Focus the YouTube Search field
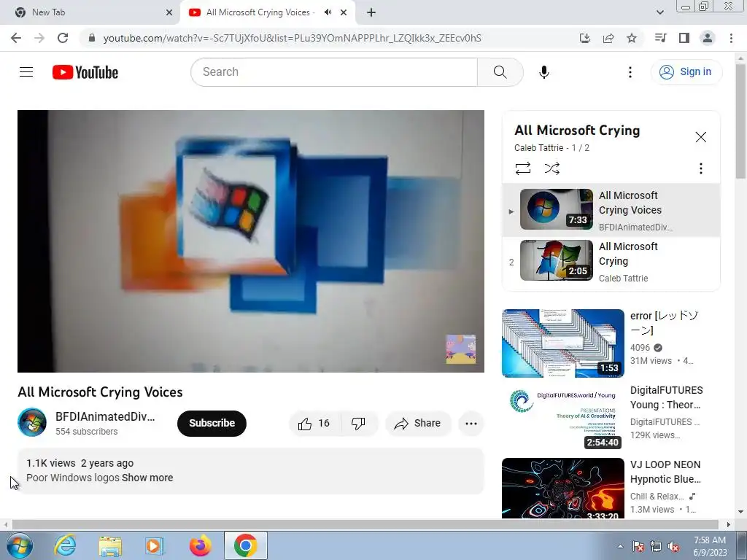 tap(334, 72)
